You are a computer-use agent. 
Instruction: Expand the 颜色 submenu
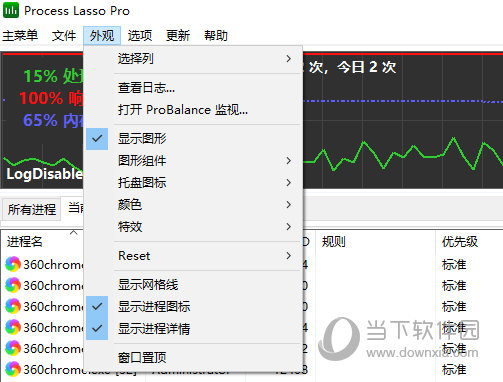(x=193, y=205)
